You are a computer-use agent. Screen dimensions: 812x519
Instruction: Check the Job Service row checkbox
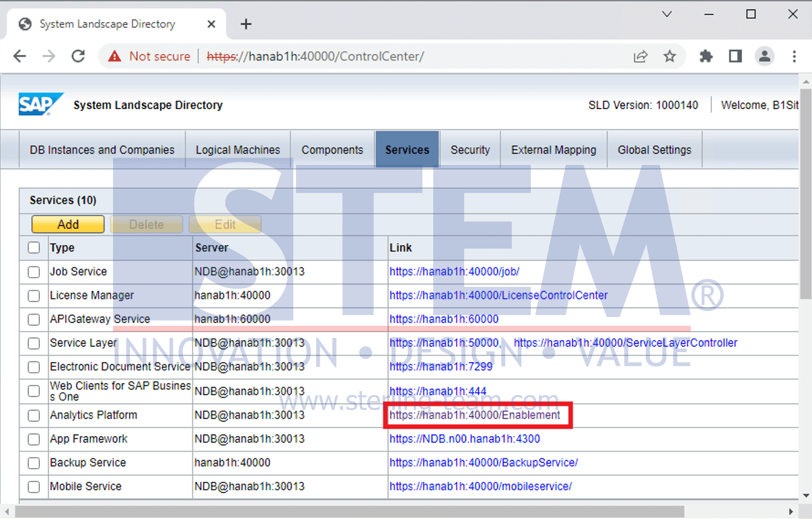point(34,272)
